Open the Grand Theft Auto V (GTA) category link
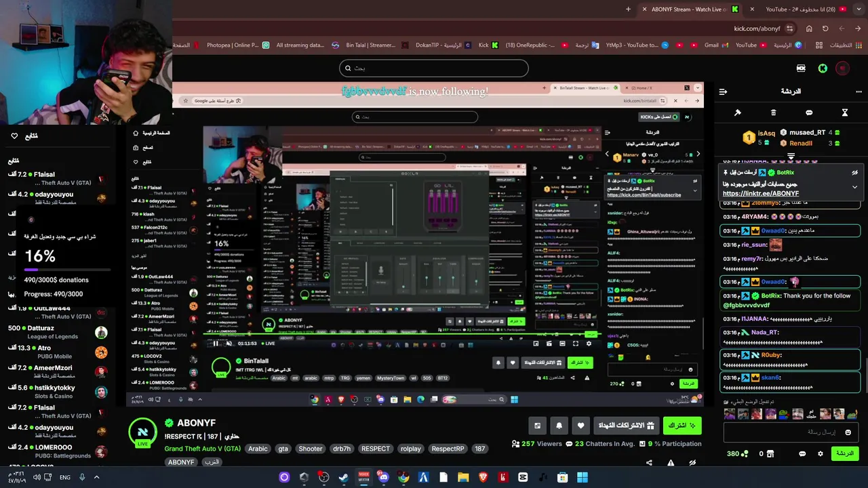Screen dimensions: 868x488 tap(202, 449)
